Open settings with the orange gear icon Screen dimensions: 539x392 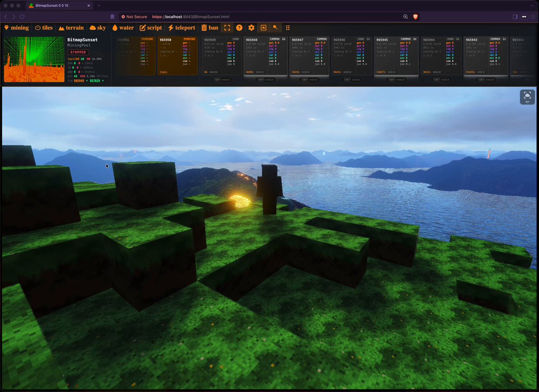coord(252,28)
